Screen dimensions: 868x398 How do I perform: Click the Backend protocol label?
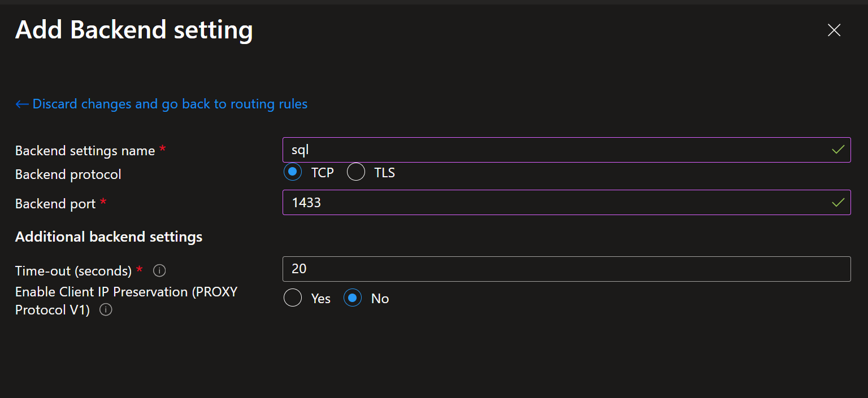[x=68, y=174]
